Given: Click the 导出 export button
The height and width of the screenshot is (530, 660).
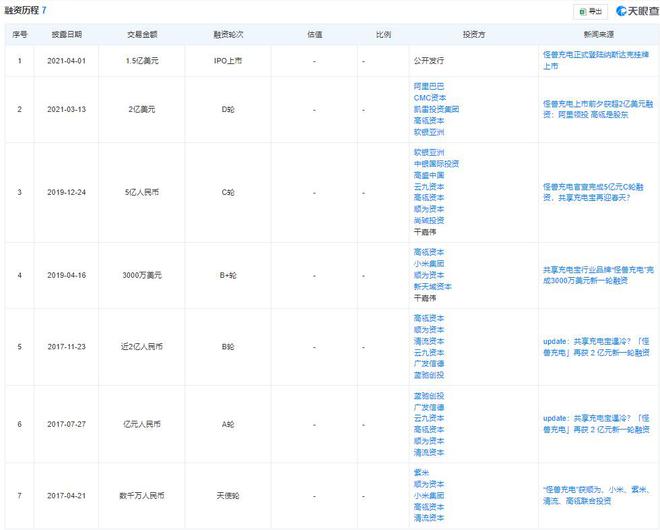Looking at the screenshot, I should [590, 11].
